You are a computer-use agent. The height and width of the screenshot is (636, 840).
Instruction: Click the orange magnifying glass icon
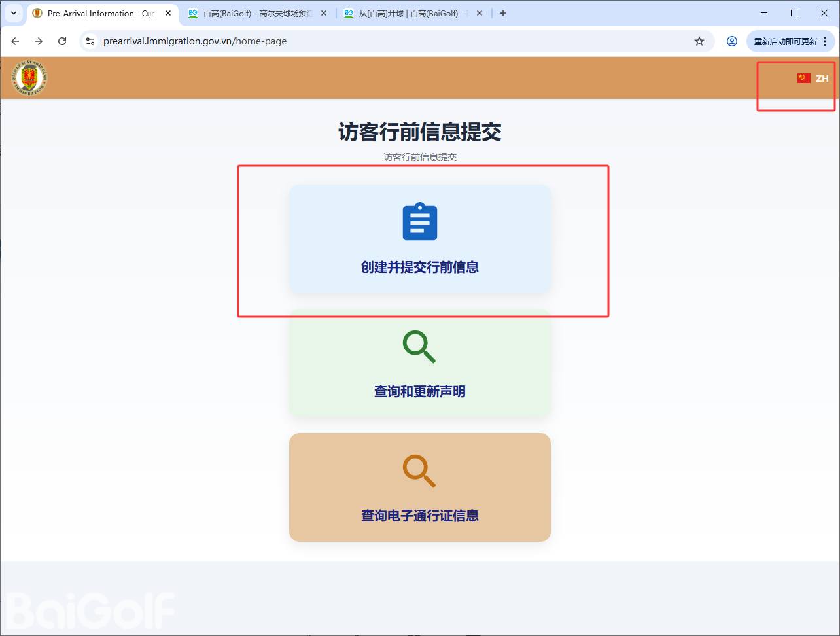[419, 471]
